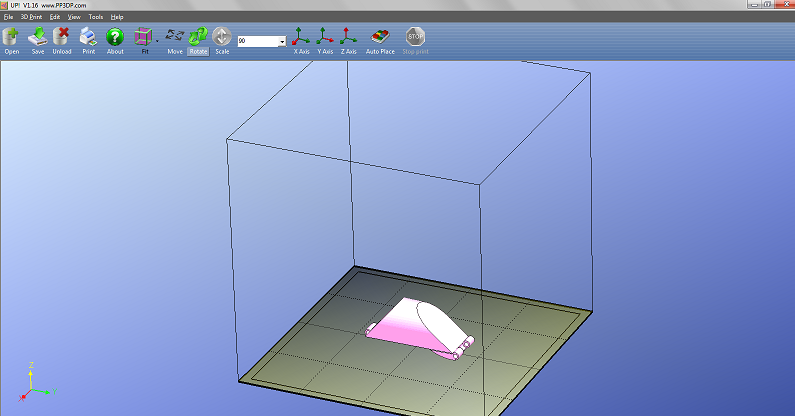Open the View menu
This screenshot has width=795, height=416.
tap(74, 17)
